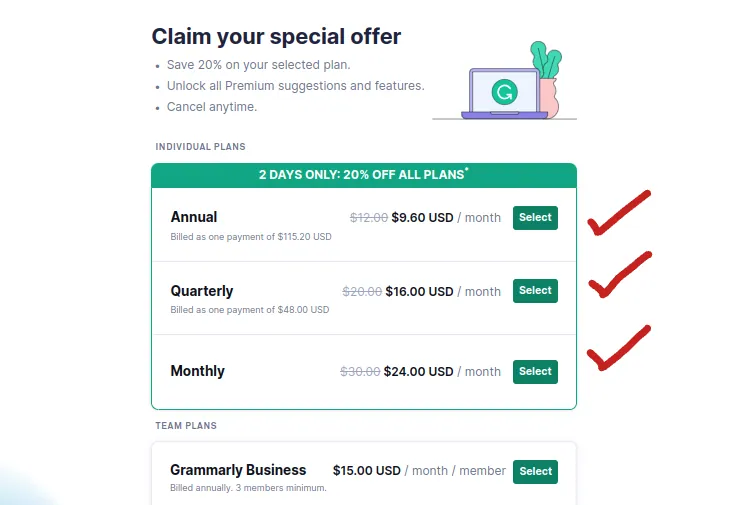Select the Quarterly plan button
This screenshot has width=733, height=505.
pyautogui.click(x=535, y=291)
